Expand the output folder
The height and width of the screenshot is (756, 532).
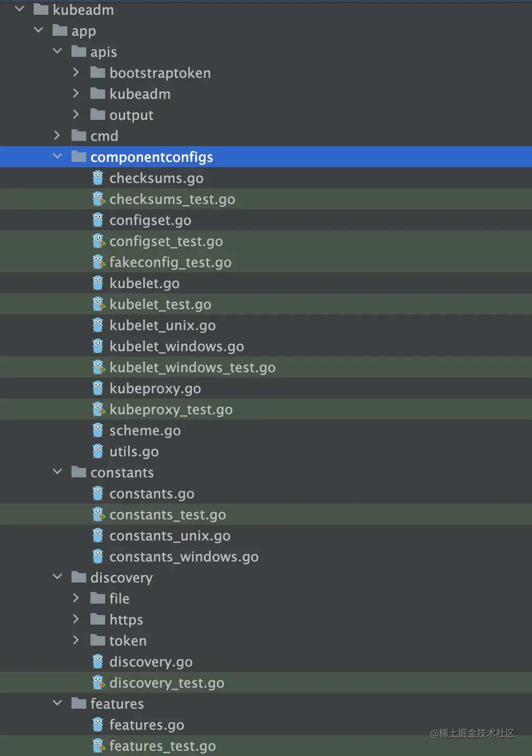[x=76, y=114]
